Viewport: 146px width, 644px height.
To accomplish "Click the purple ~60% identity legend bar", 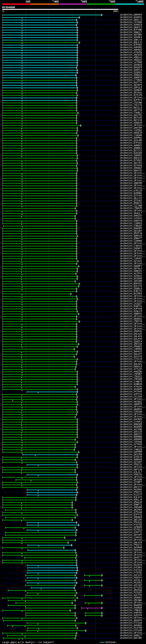I will [x=73, y=4].
